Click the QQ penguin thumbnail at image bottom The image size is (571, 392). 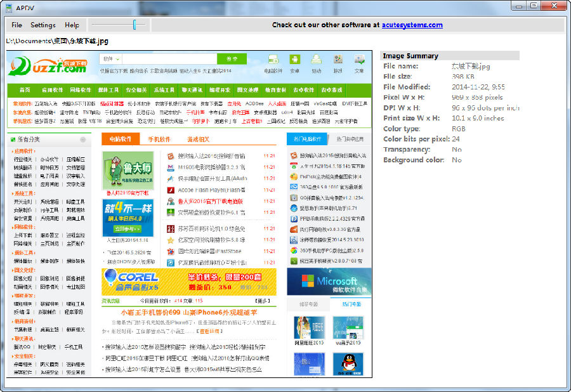pyautogui.click(x=348, y=364)
